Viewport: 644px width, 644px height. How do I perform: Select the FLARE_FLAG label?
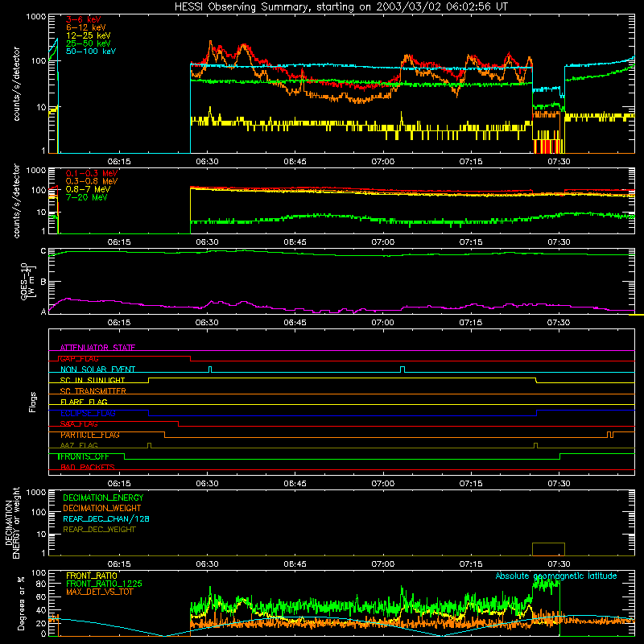pyautogui.click(x=84, y=402)
